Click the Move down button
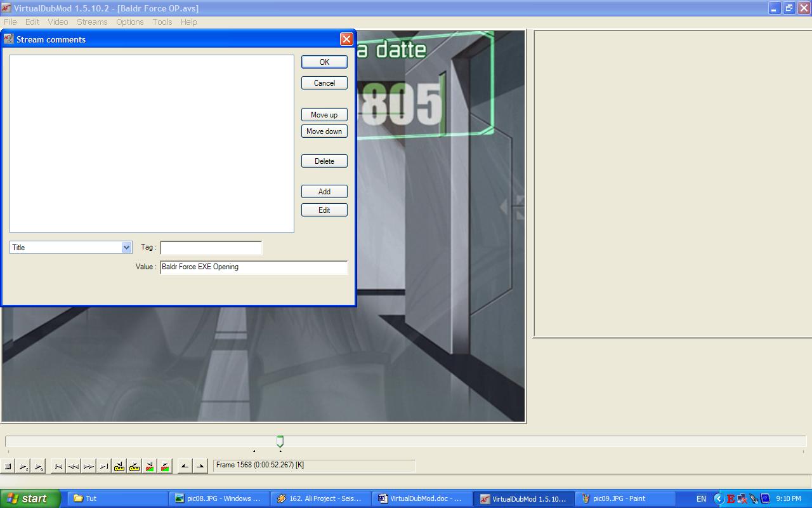The width and height of the screenshot is (812, 508). (x=324, y=131)
